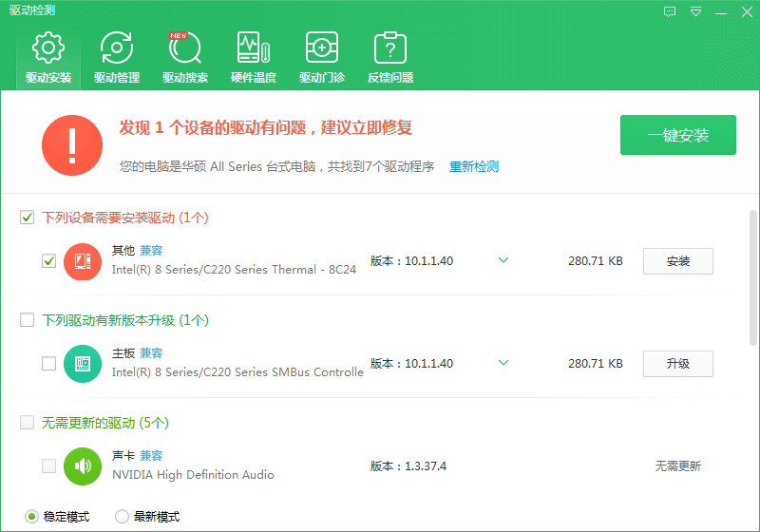Expand version dropdown for SMBus Controller driver
The width and height of the screenshot is (760, 532).
503,362
